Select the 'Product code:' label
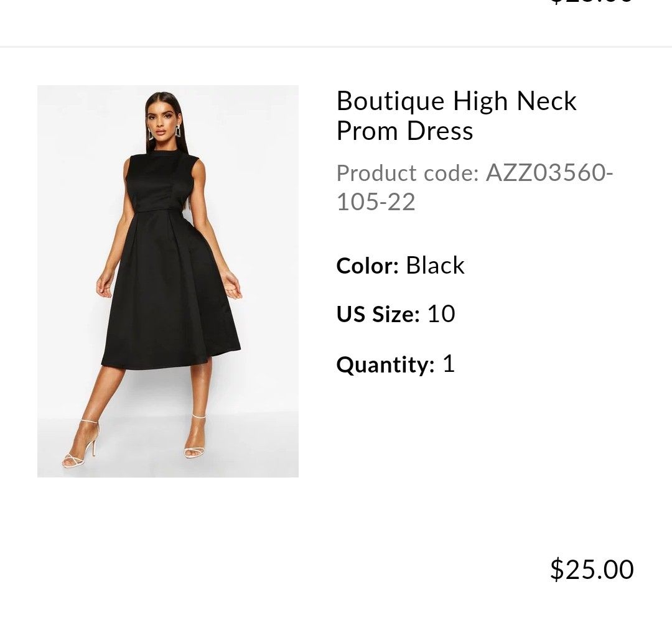Image resolution: width=672 pixels, height=620 pixels. 408,173
